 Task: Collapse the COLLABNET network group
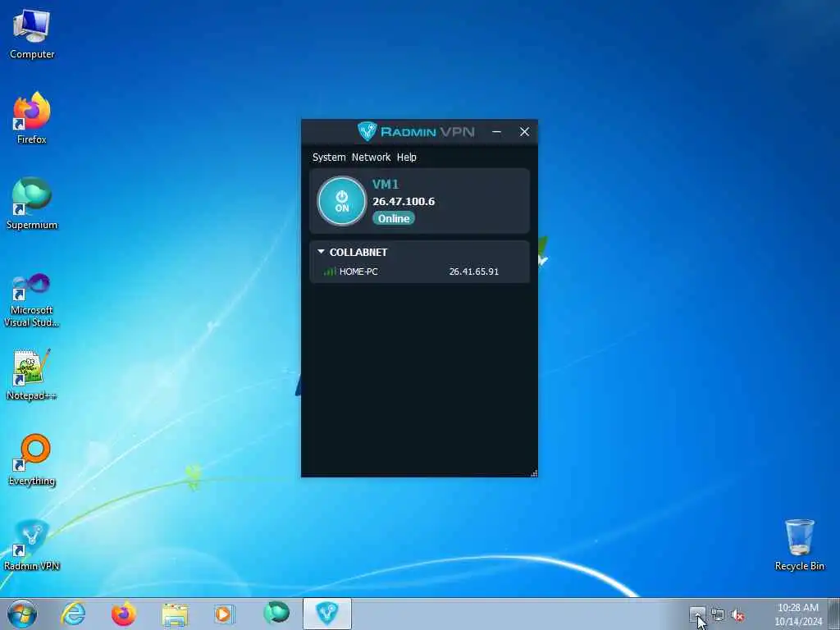click(321, 251)
